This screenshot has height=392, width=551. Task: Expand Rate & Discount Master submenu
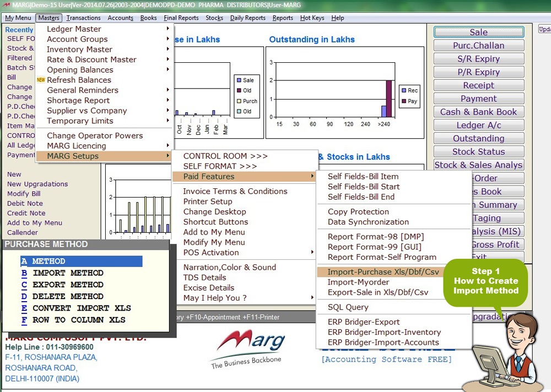tap(104, 59)
